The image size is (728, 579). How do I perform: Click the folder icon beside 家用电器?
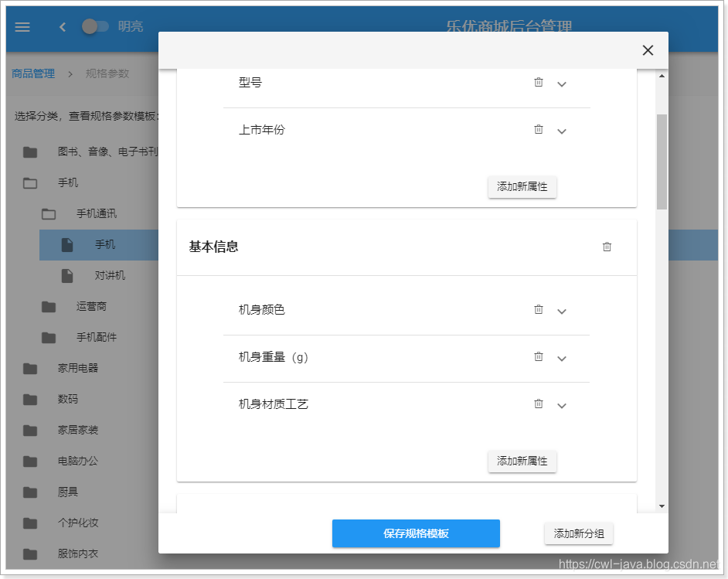[x=29, y=368]
